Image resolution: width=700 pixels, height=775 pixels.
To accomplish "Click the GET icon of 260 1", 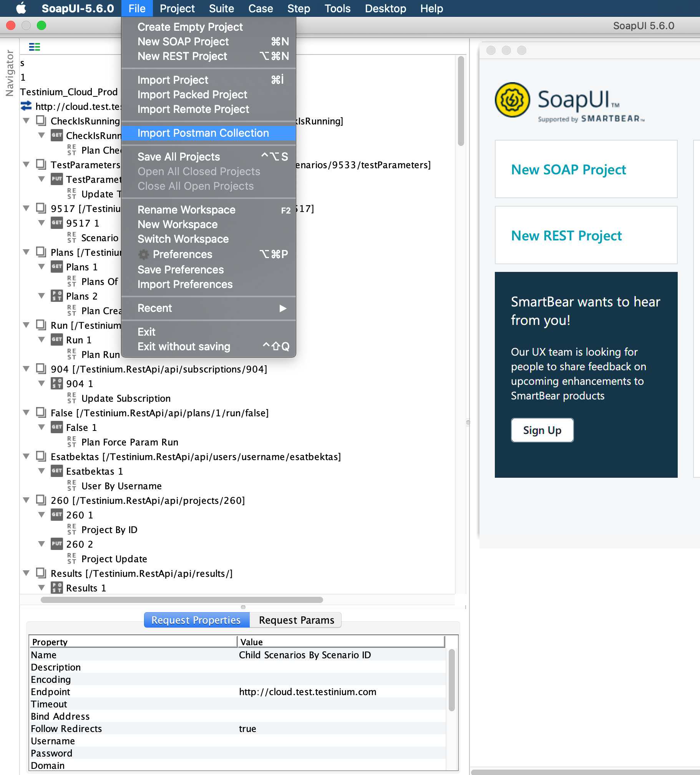I will click(x=57, y=515).
